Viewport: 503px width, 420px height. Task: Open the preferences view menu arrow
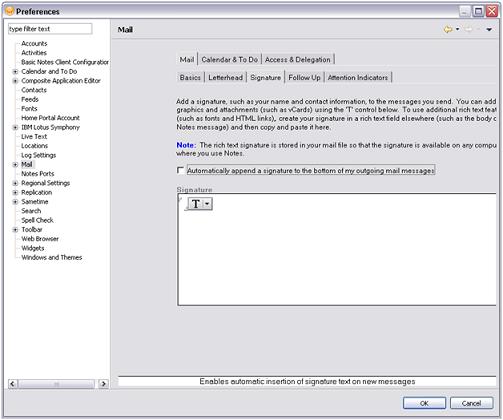489,30
